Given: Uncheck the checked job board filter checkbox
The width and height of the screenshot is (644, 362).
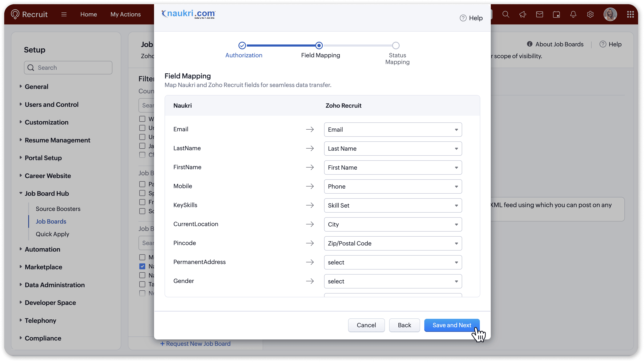Looking at the screenshot, I should click(x=142, y=266).
